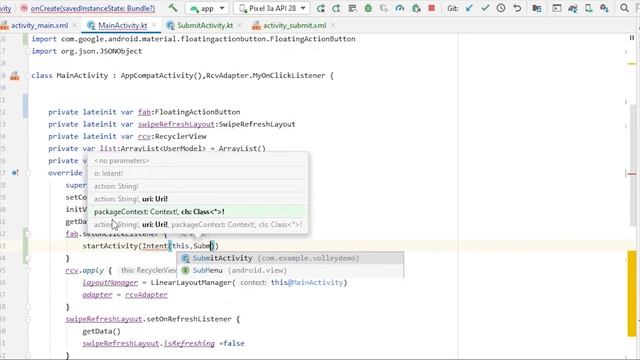This screenshot has height=360, width=640.
Task: Click the swipeRefreshLayout variable declaration
Action: coord(176,124)
